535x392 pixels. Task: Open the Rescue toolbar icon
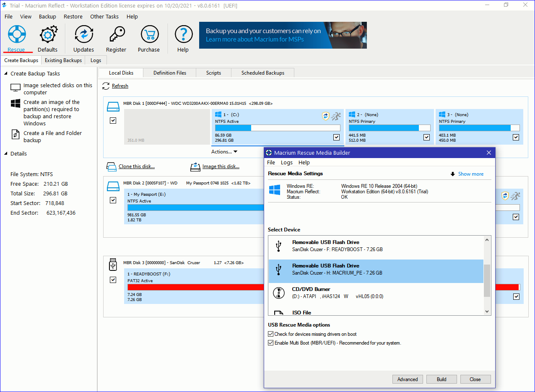(17, 34)
